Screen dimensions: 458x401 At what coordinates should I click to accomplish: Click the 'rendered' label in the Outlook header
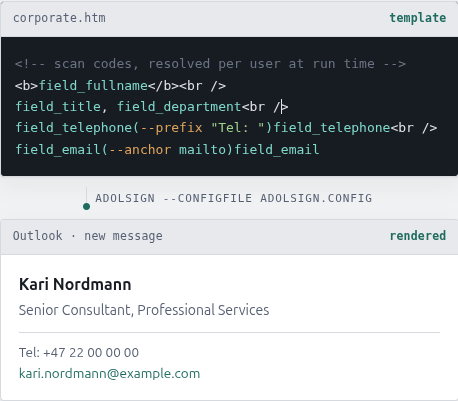pos(418,236)
